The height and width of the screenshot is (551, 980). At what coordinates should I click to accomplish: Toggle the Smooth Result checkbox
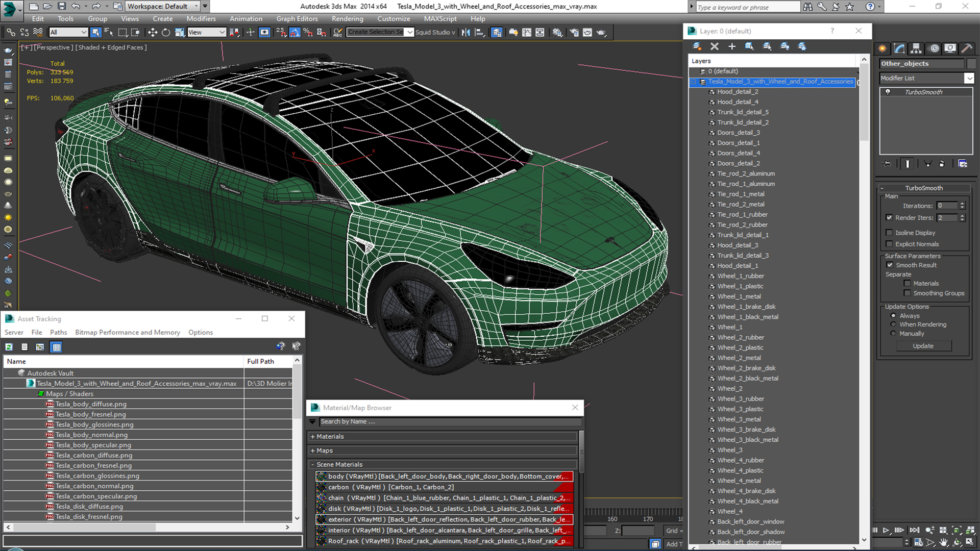890,265
